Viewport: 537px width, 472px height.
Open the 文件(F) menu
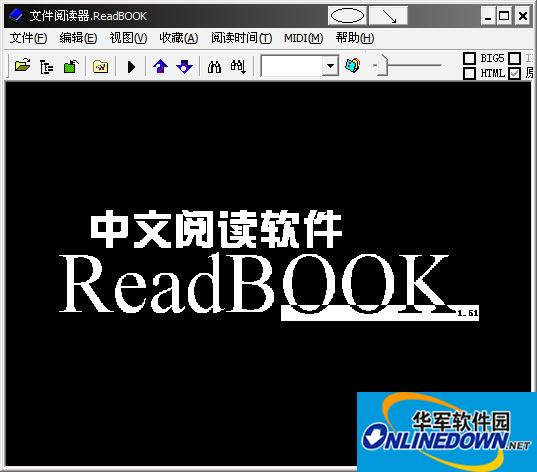tap(28, 38)
